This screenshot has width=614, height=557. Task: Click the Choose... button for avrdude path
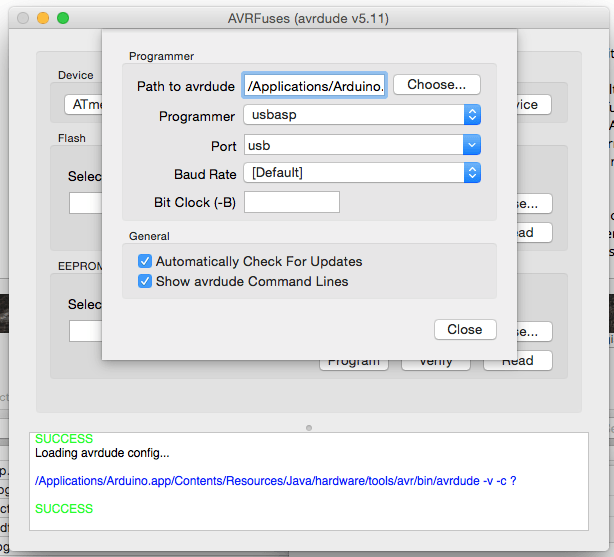[436, 85]
